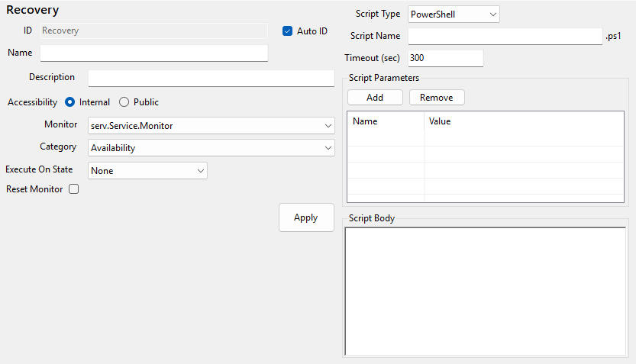
Task: Enable the Reset Monitor checkbox
Action: (x=74, y=189)
